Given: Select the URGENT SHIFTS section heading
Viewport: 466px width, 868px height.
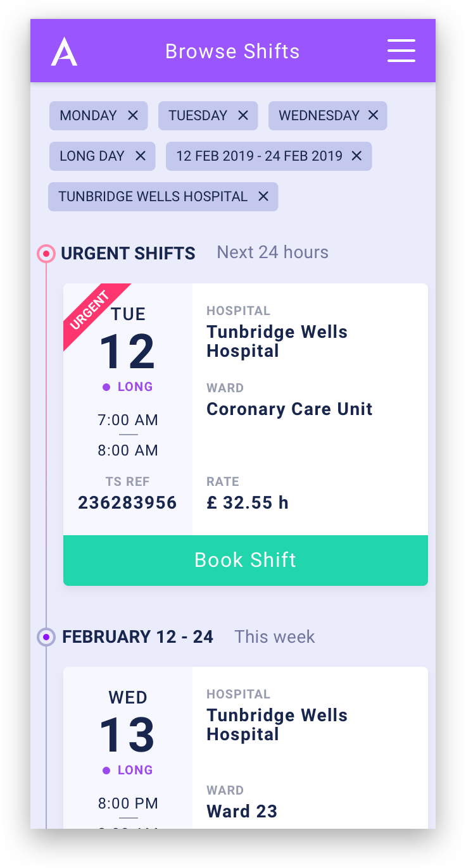Looking at the screenshot, I should coord(128,254).
